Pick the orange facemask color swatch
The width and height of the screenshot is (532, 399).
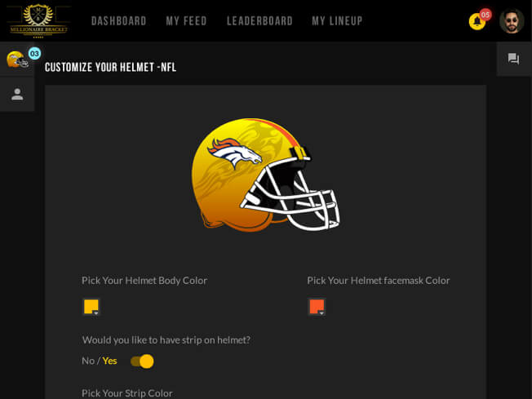click(x=317, y=307)
